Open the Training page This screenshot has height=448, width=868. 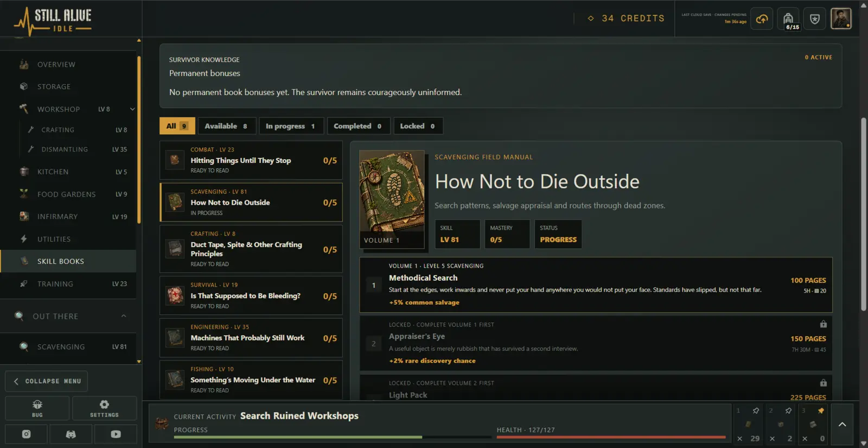pyautogui.click(x=68, y=284)
